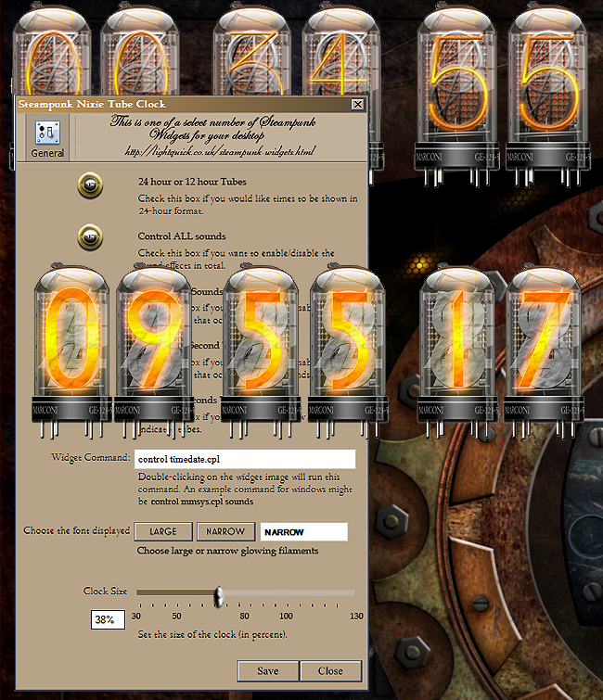Click the large clock tube showing 7
The height and width of the screenshot is (700, 603).
544,350
